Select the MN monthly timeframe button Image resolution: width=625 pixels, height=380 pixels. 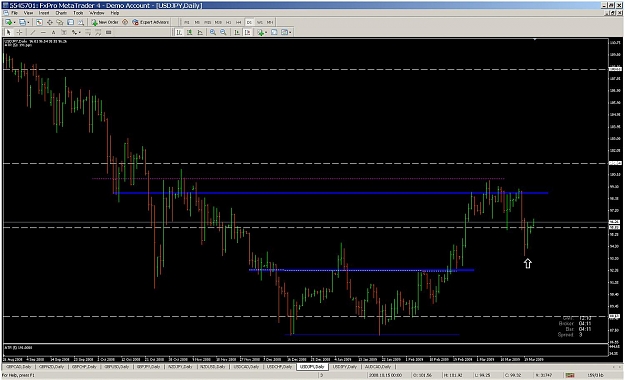click(x=270, y=22)
